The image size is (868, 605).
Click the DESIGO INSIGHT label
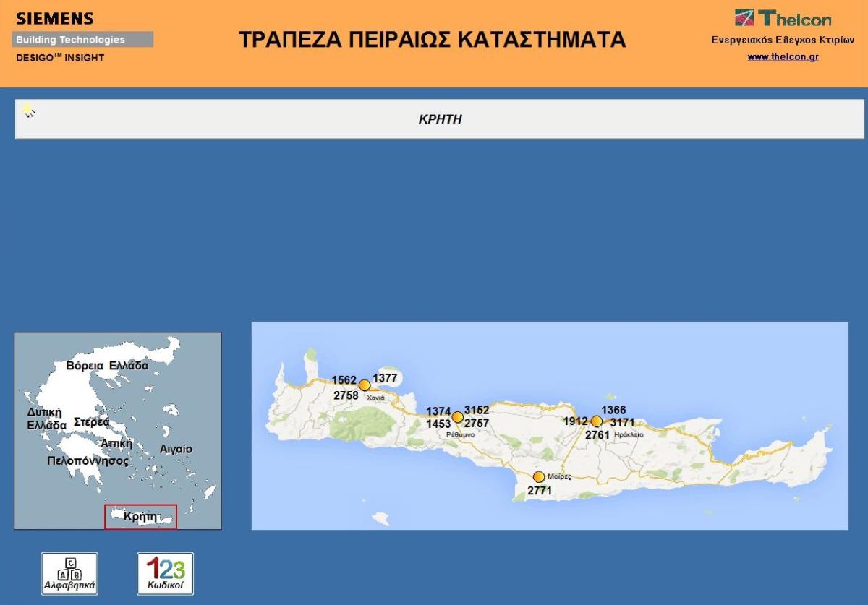(60, 58)
